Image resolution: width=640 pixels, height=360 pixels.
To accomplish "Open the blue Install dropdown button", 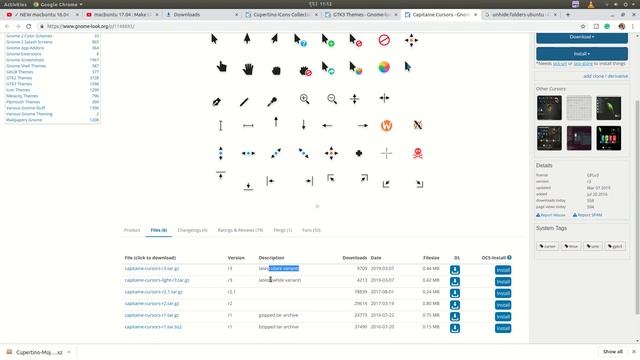I will [582, 53].
